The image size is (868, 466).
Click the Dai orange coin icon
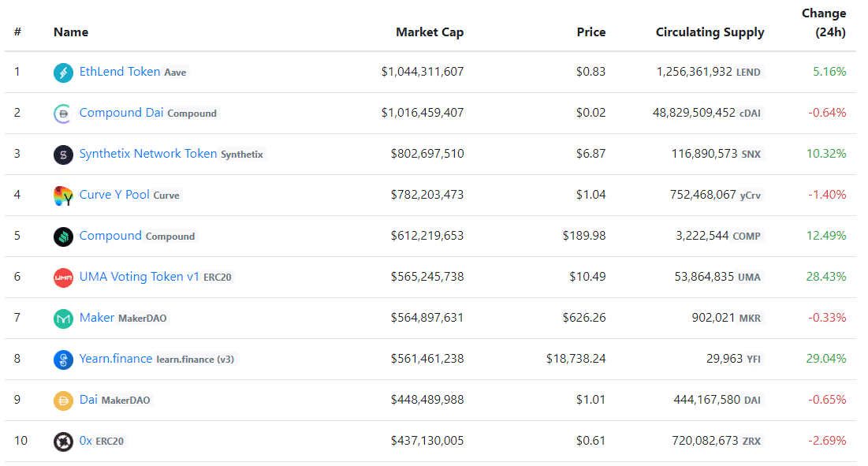pyautogui.click(x=63, y=400)
